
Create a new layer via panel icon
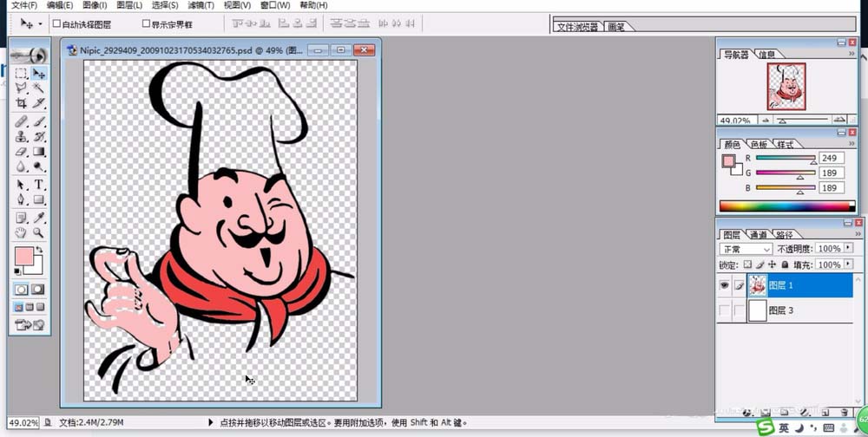(825, 412)
